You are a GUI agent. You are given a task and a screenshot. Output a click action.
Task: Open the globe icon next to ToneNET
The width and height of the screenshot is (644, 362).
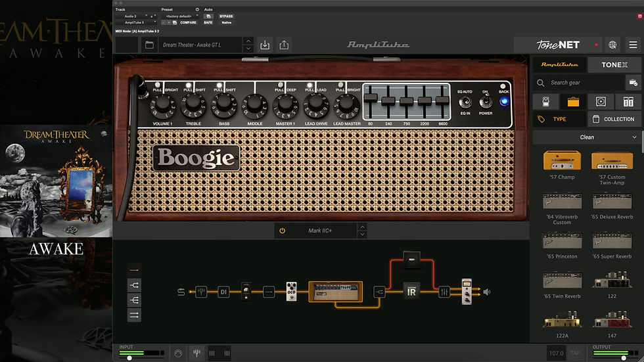point(612,45)
